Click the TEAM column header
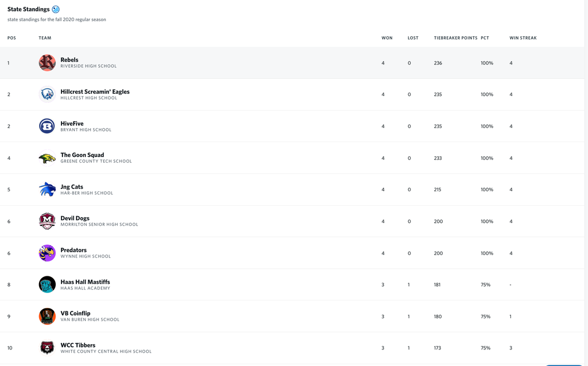588x366 pixels. (45, 38)
